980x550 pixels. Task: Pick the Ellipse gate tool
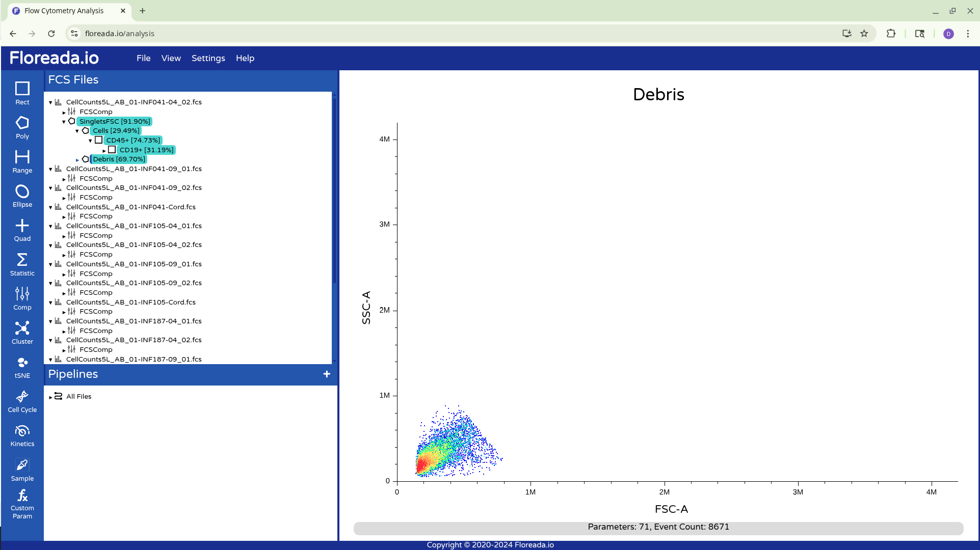pyautogui.click(x=22, y=196)
